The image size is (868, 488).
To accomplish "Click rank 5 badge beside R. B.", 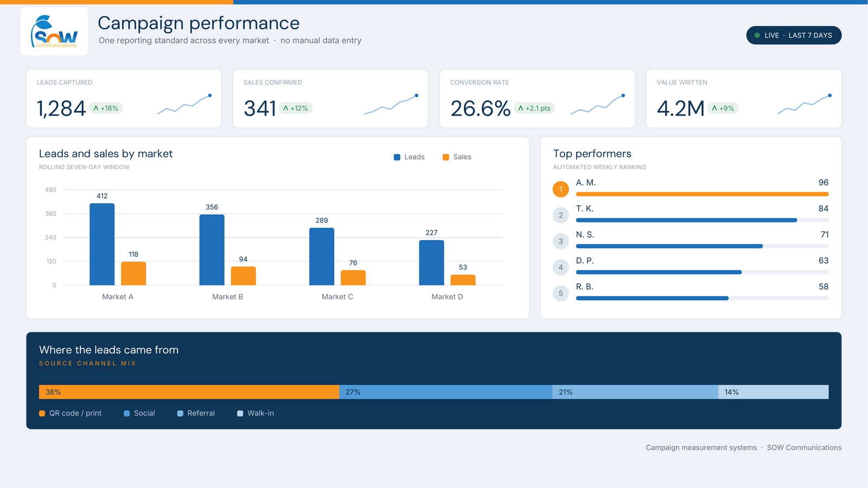I will [x=561, y=293].
